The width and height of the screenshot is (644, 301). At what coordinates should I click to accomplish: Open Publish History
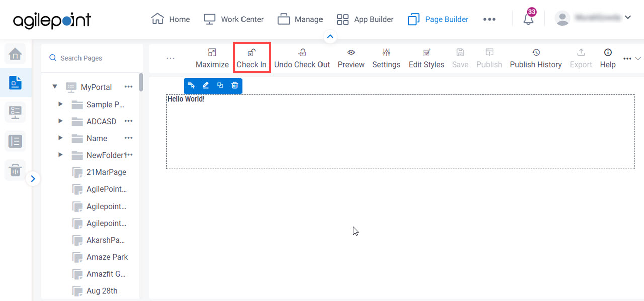(x=536, y=58)
